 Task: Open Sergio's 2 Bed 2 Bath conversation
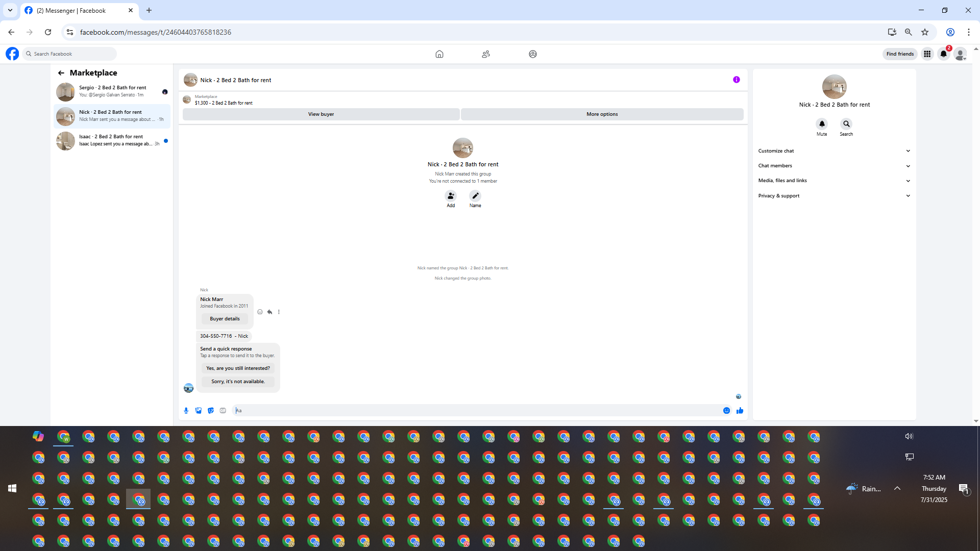[x=112, y=91]
